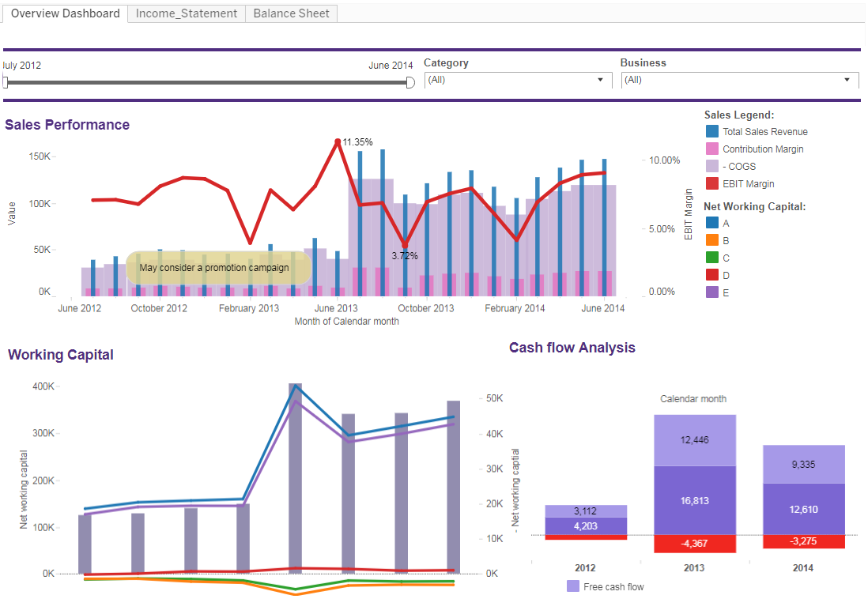
Task: Expand the Category filter dropdown
Action: point(518,80)
